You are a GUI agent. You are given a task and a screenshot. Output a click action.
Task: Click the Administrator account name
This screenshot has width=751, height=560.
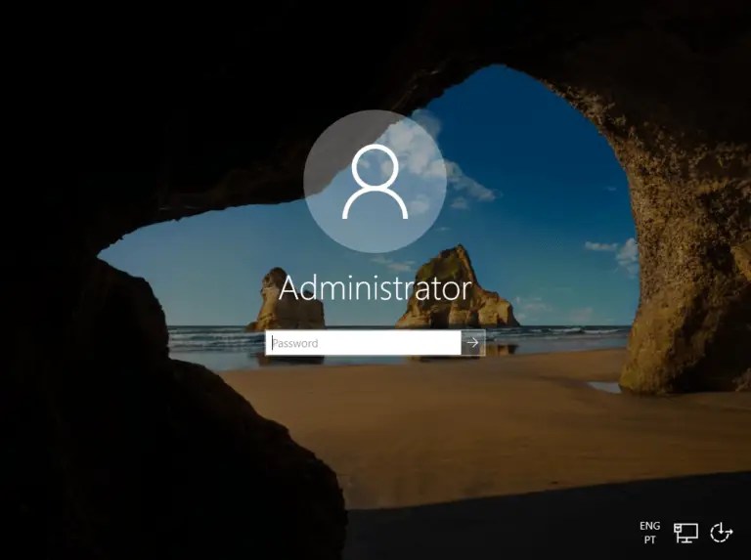coord(375,288)
